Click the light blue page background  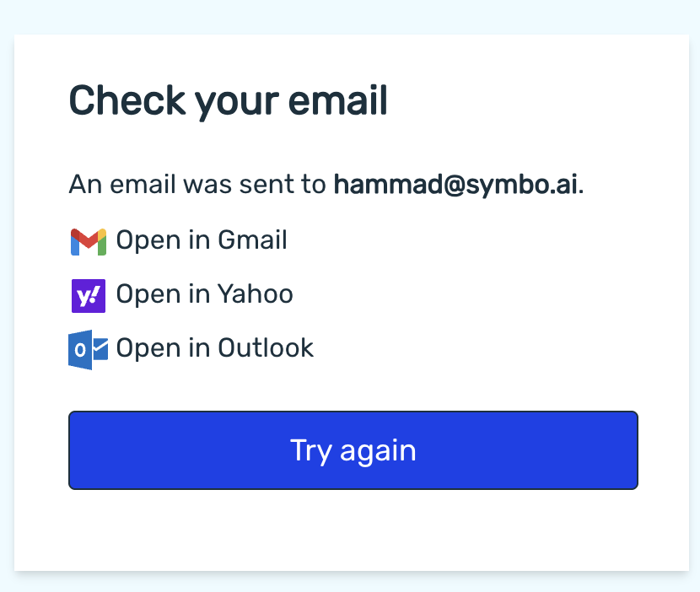350,16
